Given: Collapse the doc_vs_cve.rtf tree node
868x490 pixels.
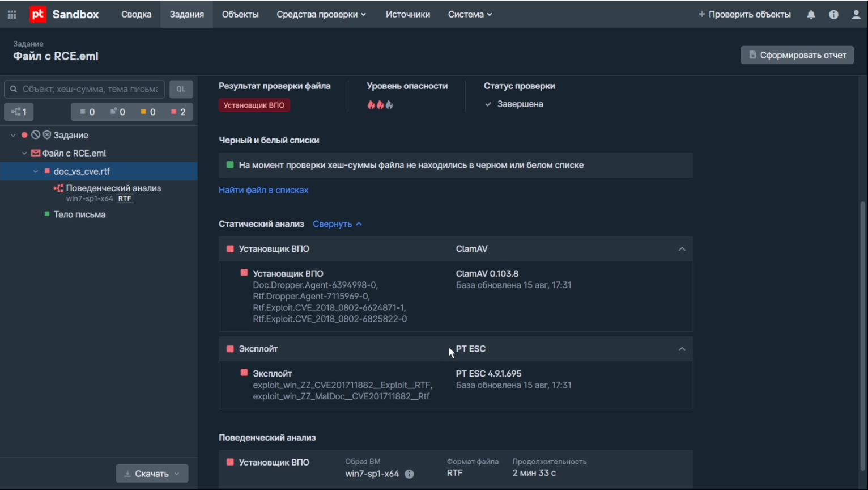Looking at the screenshot, I should pyautogui.click(x=36, y=171).
